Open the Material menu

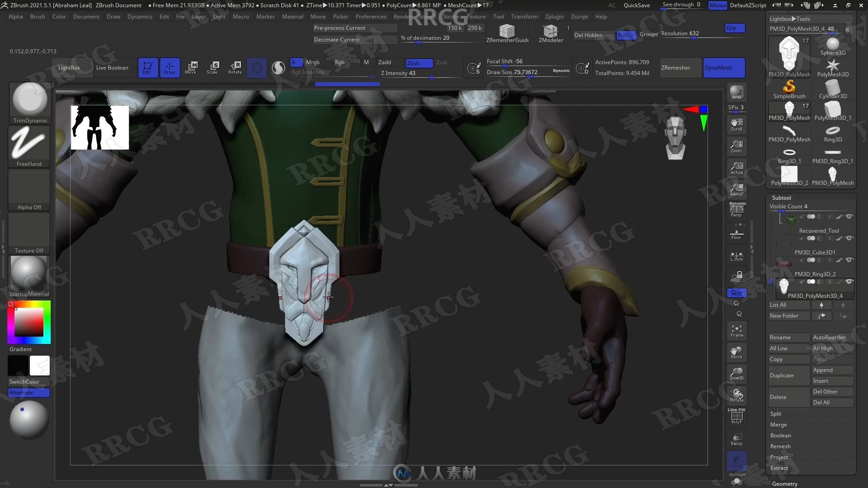pos(292,16)
